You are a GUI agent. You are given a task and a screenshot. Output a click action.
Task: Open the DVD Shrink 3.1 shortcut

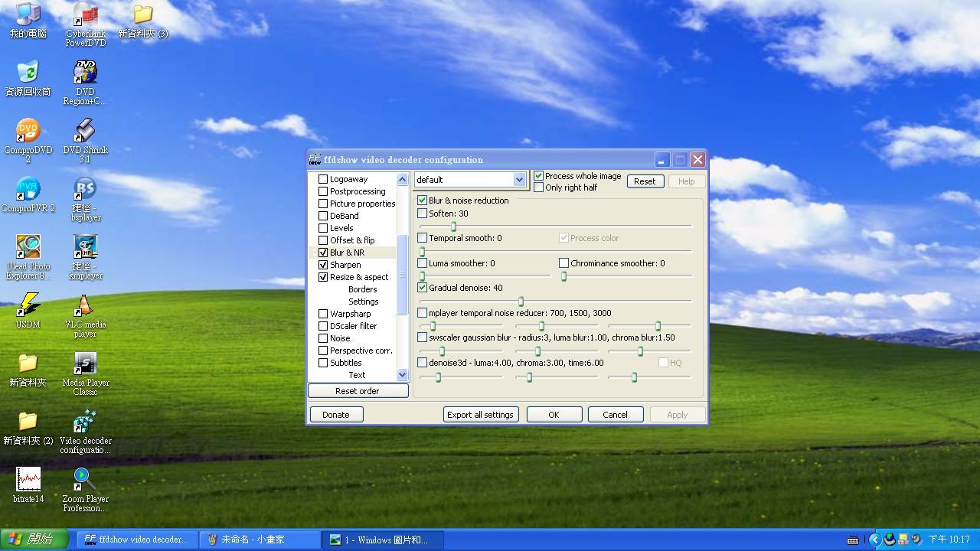[x=85, y=132]
